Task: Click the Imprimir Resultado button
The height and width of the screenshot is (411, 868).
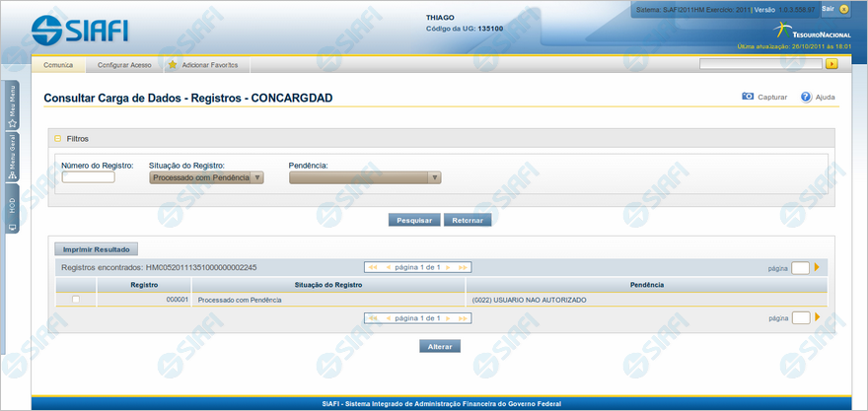Action: [x=97, y=248]
